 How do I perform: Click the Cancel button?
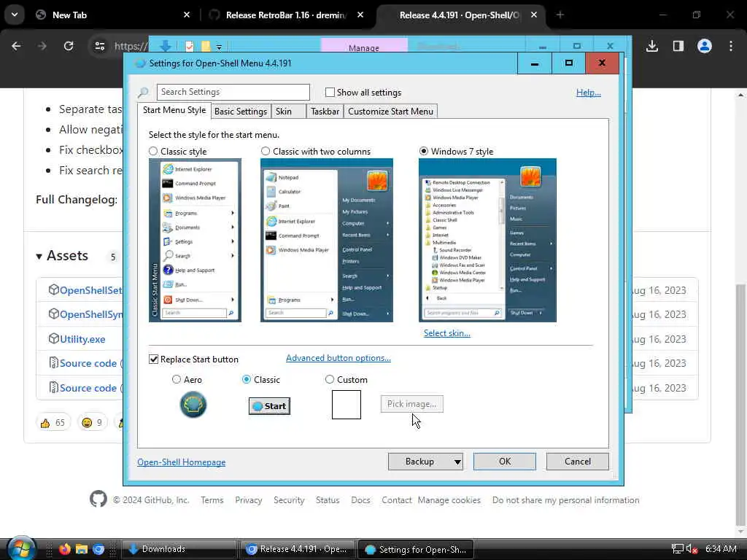coord(578,462)
